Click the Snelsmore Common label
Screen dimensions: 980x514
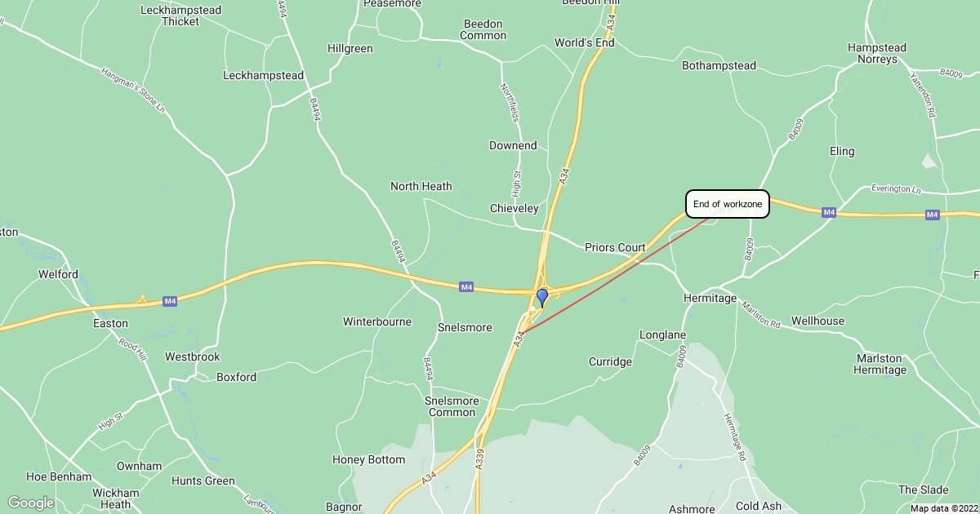click(x=450, y=406)
